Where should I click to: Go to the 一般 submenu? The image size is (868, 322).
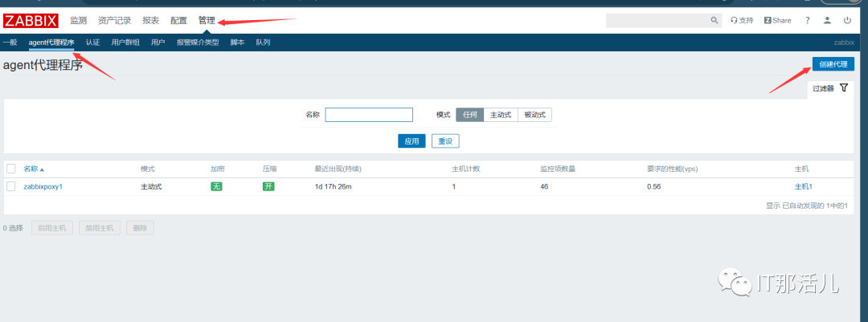[x=10, y=42]
